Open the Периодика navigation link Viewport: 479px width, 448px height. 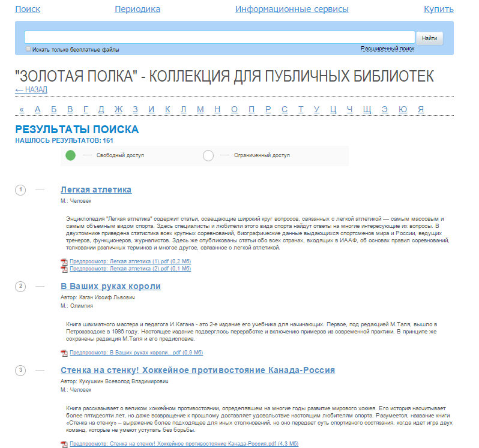[137, 9]
